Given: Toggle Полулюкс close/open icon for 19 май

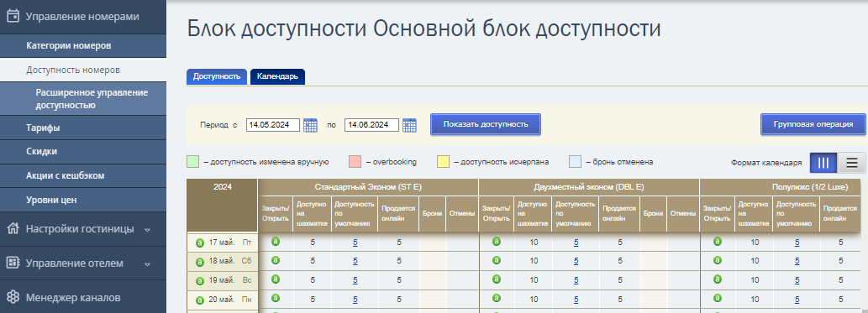Looking at the screenshot, I should tap(718, 279).
